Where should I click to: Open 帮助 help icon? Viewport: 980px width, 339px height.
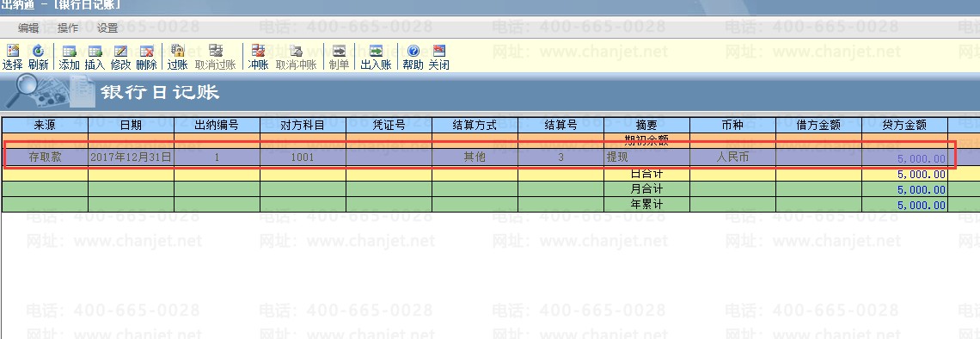[x=413, y=57]
